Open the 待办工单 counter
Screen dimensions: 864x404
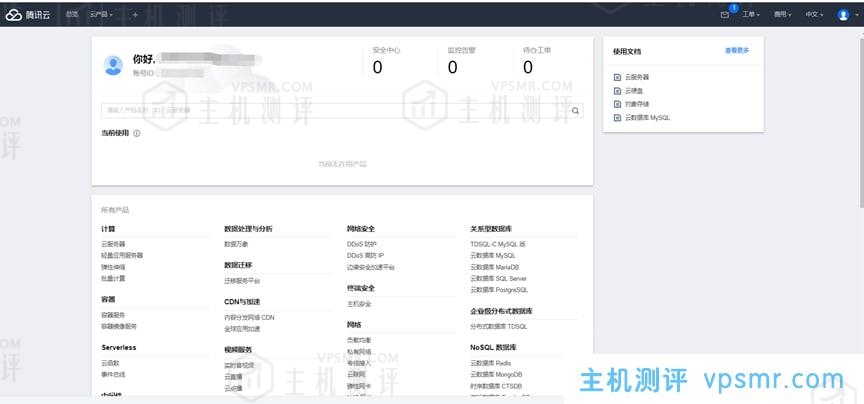[537, 61]
